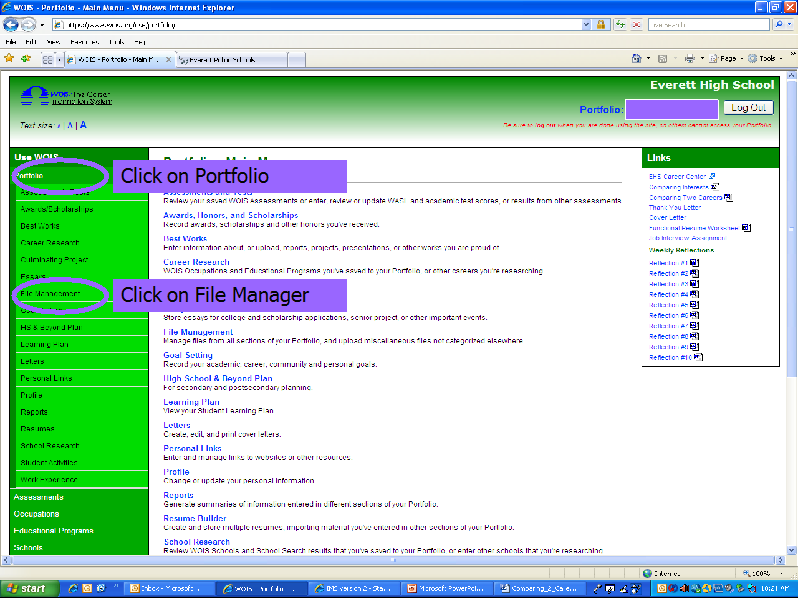
Task: Click the Home icon in command bar
Action: pos(636,59)
